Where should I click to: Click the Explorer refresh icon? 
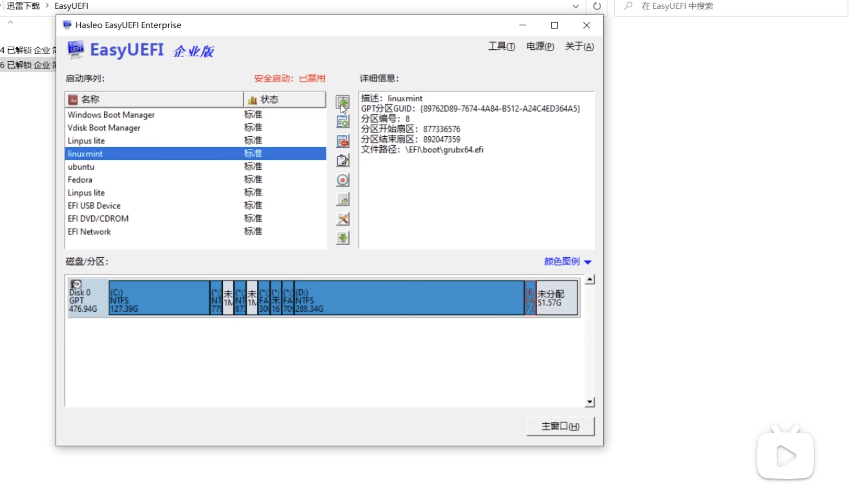(x=596, y=6)
